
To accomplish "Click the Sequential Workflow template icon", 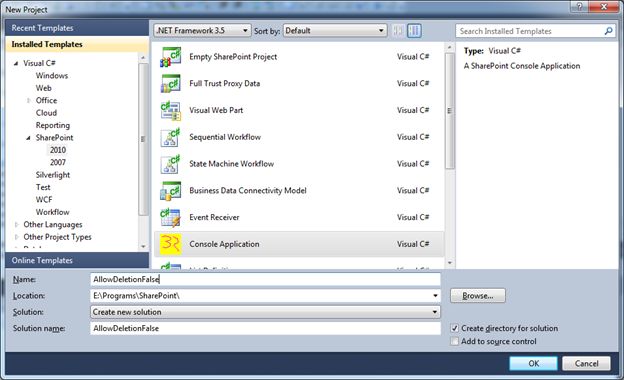I will pos(170,137).
